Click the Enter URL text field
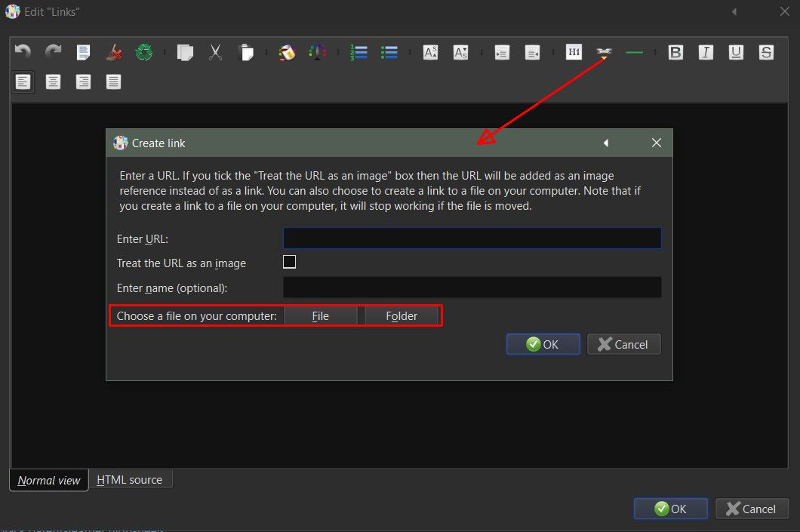800x532 pixels. [472, 238]
